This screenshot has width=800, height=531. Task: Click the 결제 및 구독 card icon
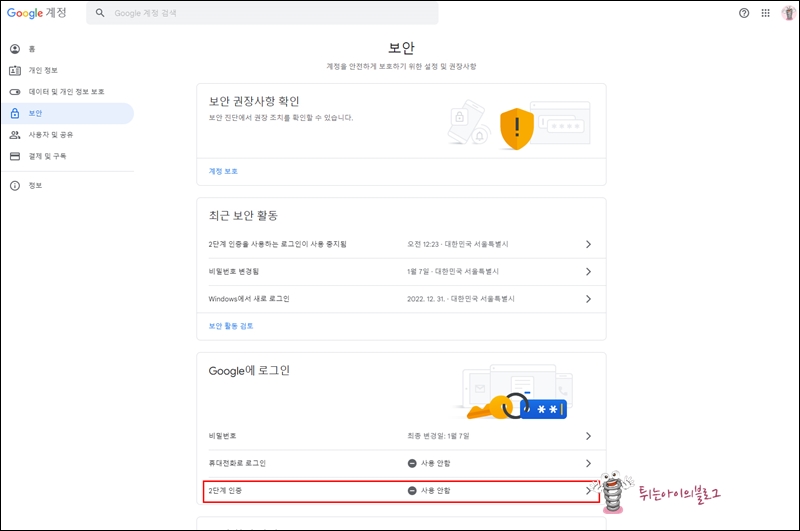pos(15,156)
